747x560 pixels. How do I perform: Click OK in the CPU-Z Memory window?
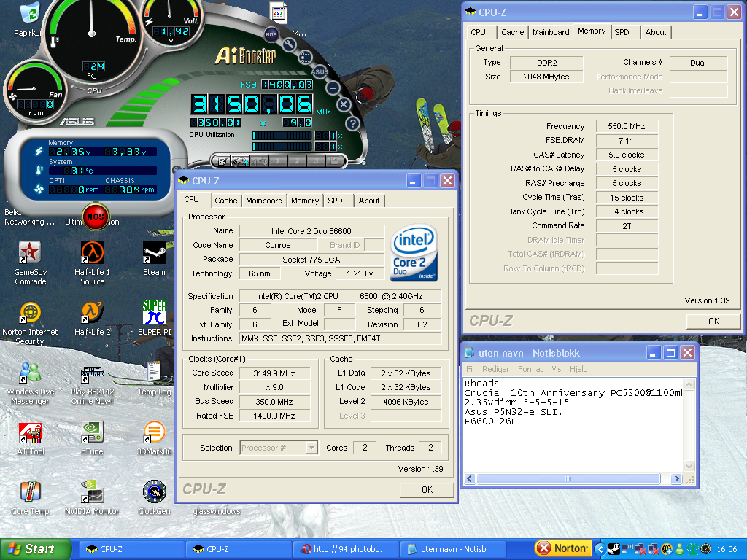[x=713, y=322]
